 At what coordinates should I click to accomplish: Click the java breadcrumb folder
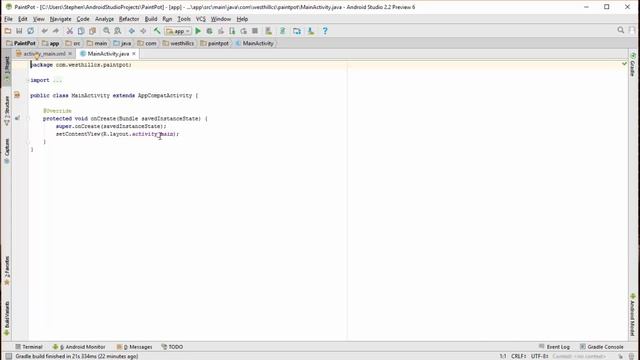tap(122, 43)
